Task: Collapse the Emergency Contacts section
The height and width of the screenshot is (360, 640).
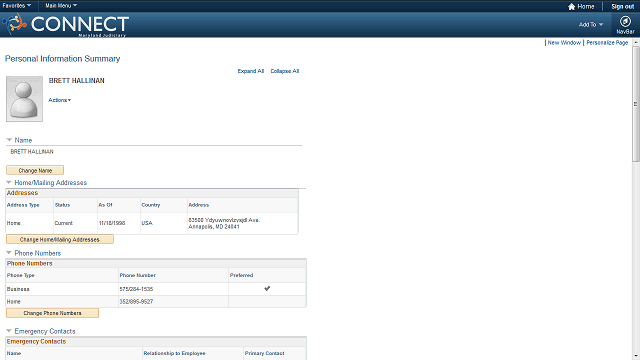Action: pyautogui.click(x=9, y=331)
